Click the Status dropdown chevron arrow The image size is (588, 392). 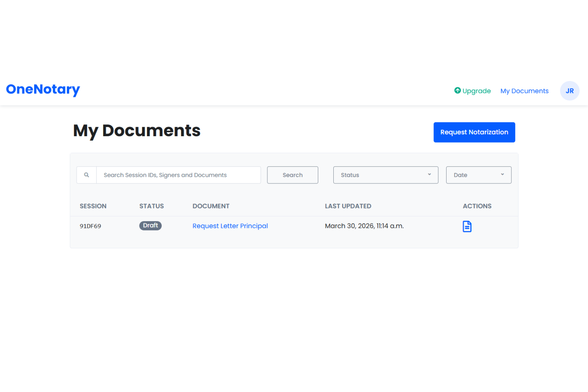[429, 175]
